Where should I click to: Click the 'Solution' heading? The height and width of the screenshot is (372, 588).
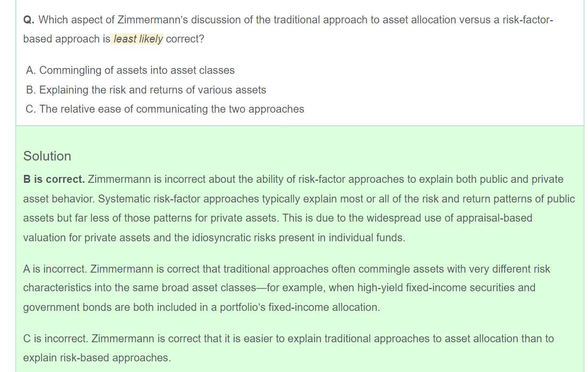[x=47, y=156]
